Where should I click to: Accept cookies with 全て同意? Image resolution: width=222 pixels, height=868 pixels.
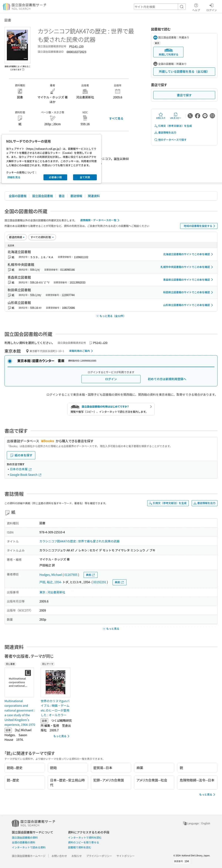[x=85, y=177]
